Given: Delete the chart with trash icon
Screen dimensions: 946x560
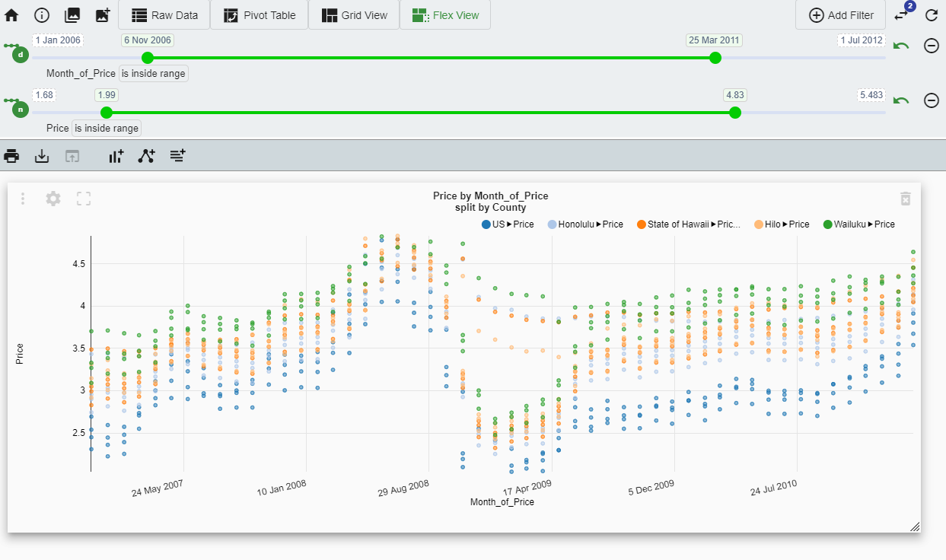Looking at the screenshot, I should pyautogui.click(x=906, y=199).
